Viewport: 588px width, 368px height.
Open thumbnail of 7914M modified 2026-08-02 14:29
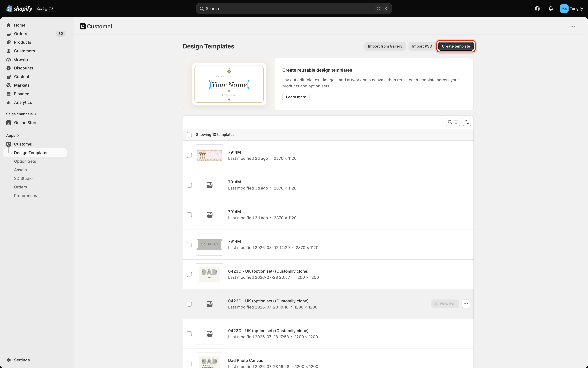[x=209, y=245]
